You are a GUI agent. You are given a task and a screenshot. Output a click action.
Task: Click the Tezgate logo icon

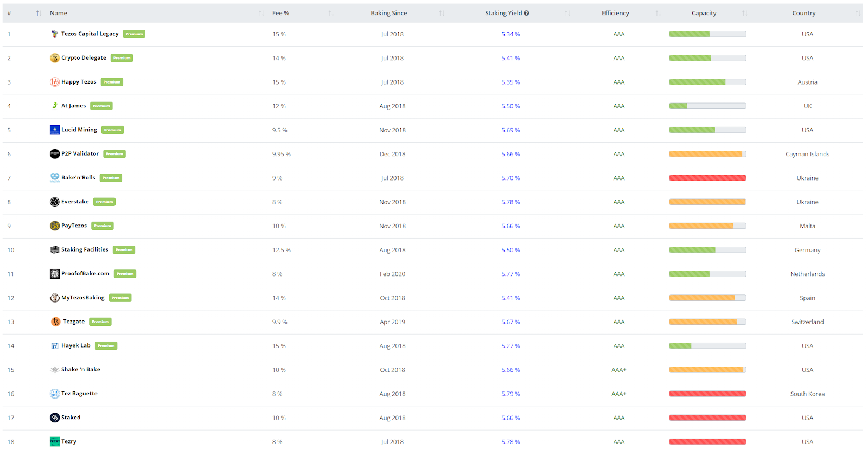tap(56, 322)
